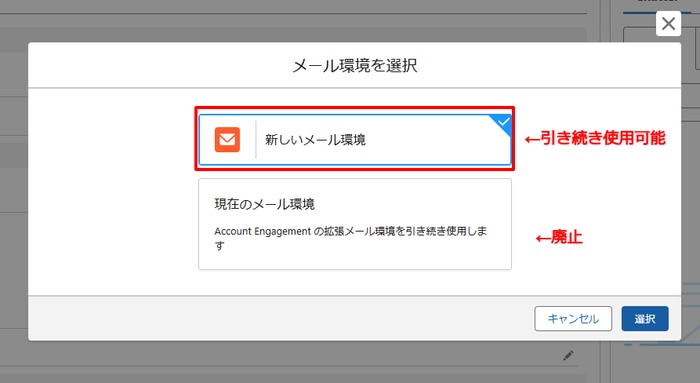Click the dimmed pencil edit icon below the dialog
The image size is (700, 383).
pos(568,355)
